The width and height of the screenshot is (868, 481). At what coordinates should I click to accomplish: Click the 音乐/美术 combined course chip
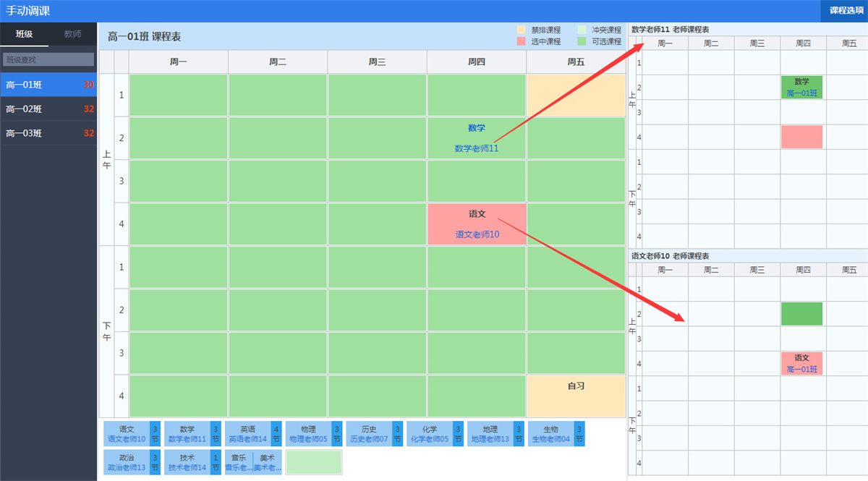pyautogui.click(x=253, y=462)
